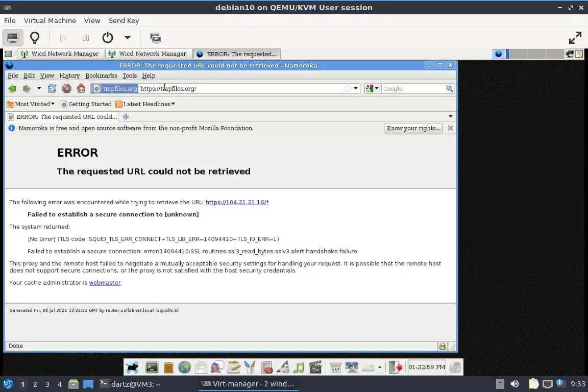Open Namoroka's File menu
This screenshot has height=392, width=588.
coord(13,76)
